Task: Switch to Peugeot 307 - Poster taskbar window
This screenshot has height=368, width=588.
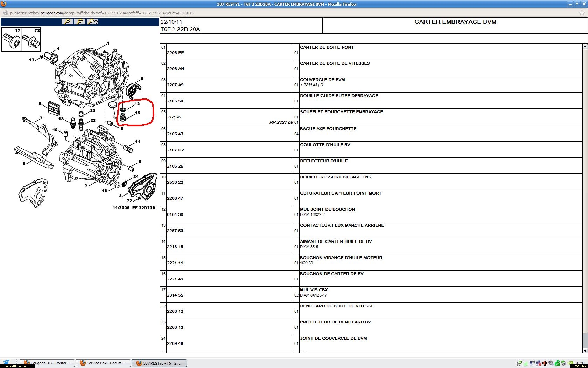Action: point(48,363)
